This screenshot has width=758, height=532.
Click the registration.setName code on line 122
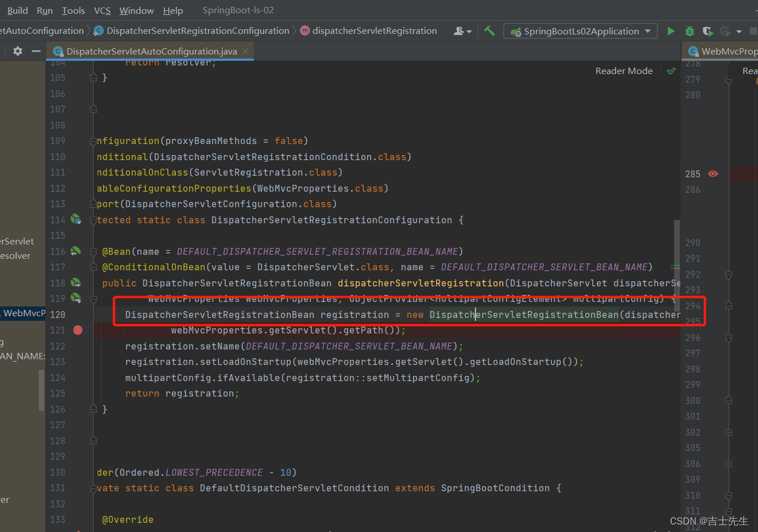294,346
